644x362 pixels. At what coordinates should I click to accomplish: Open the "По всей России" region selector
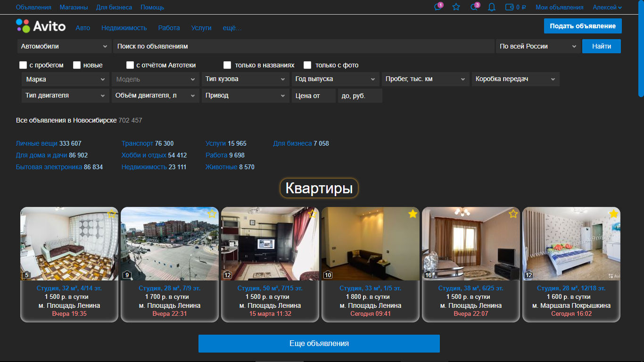537,46
